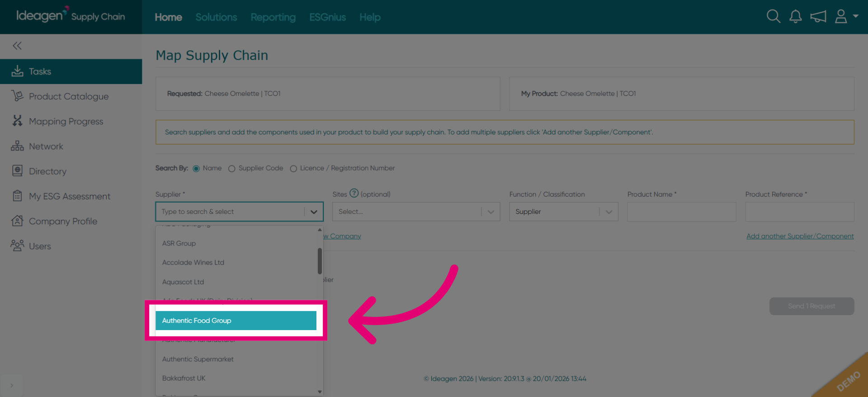
Task: Select Authentic Food Group from the list
Action: tap(236, 321)
